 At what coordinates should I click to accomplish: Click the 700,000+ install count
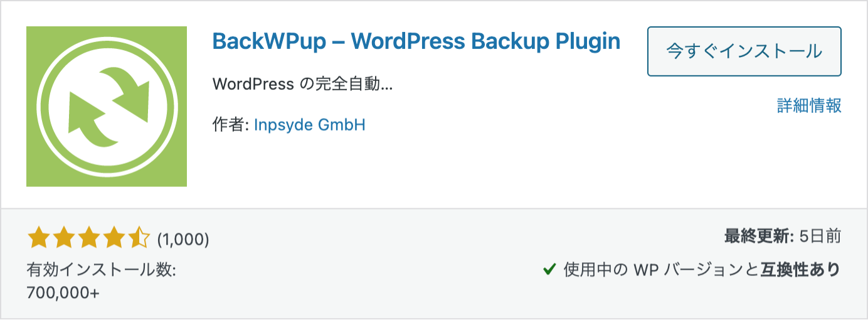(x=63, y=293)
